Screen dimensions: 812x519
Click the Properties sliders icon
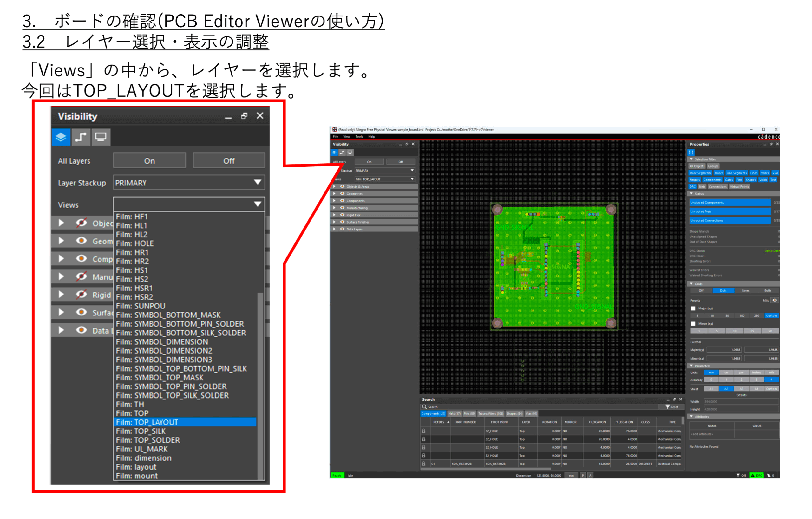coord(691,152)
